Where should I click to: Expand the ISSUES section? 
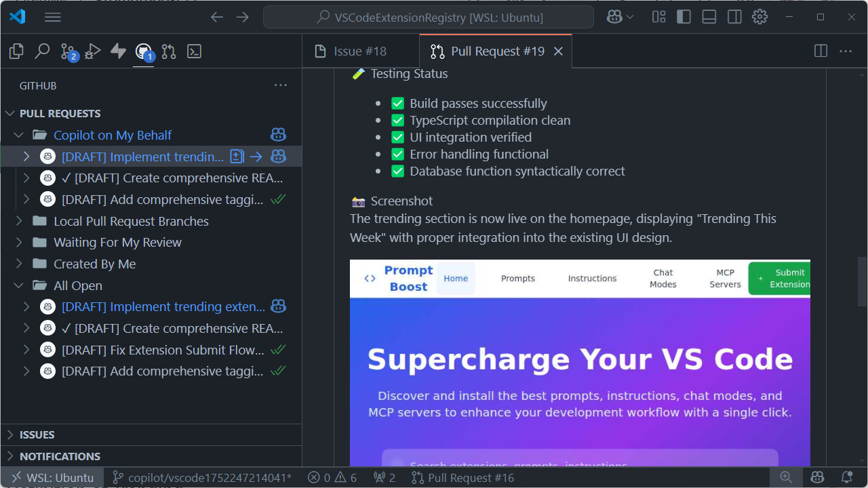[x=10, y=434]
